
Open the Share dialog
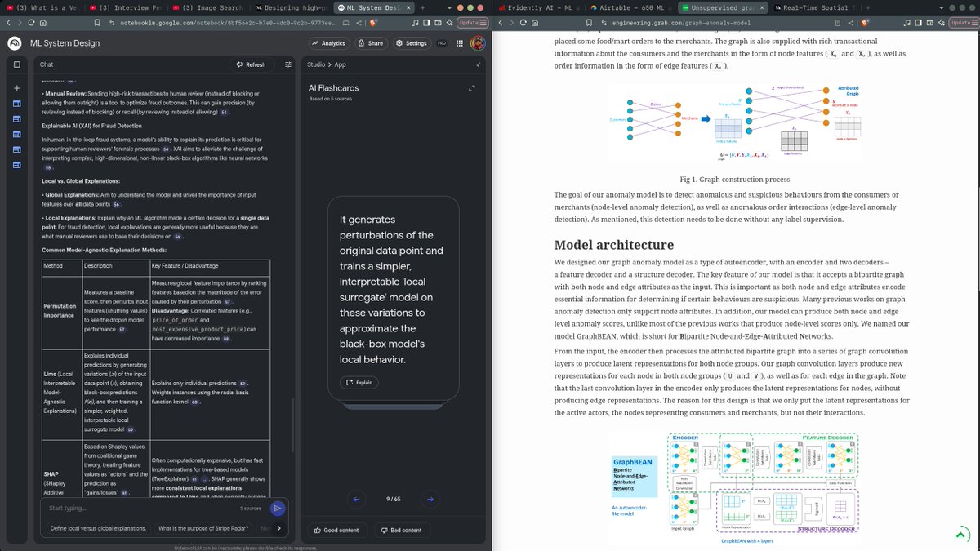370,43
